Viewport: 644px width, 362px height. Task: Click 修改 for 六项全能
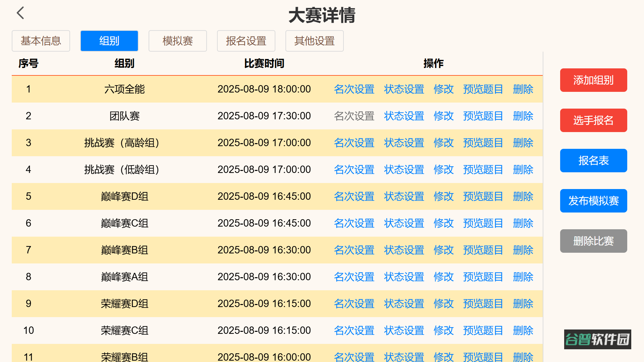pos(443,89)
